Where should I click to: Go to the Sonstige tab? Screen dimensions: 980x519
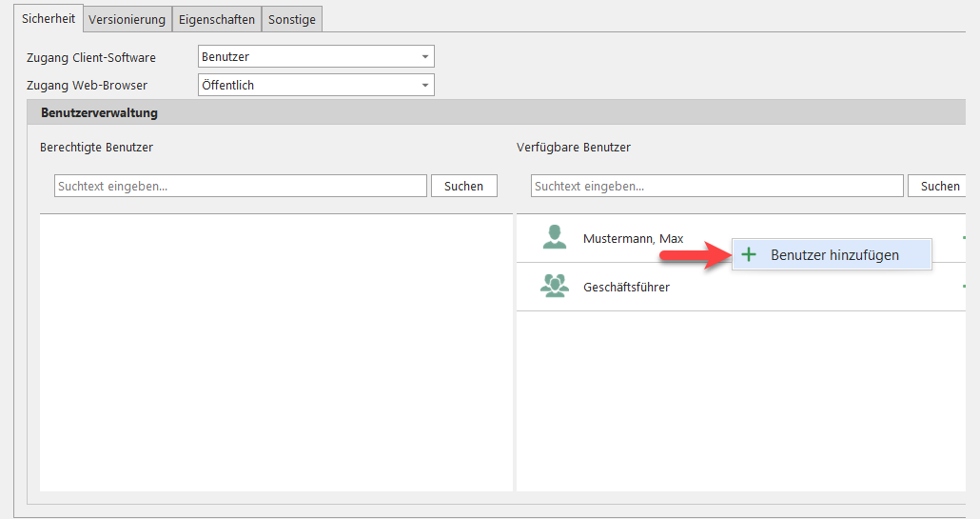click(292, 19)
